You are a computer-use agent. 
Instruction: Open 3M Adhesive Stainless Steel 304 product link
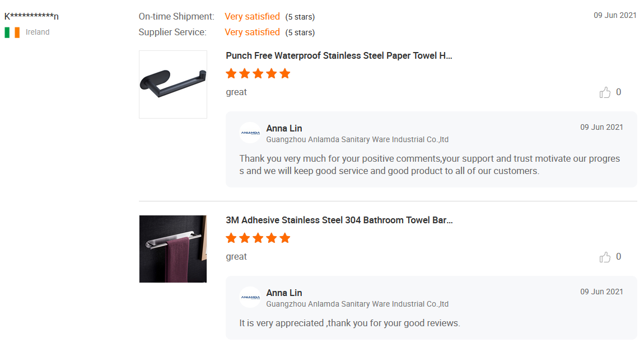click(339, 220)
